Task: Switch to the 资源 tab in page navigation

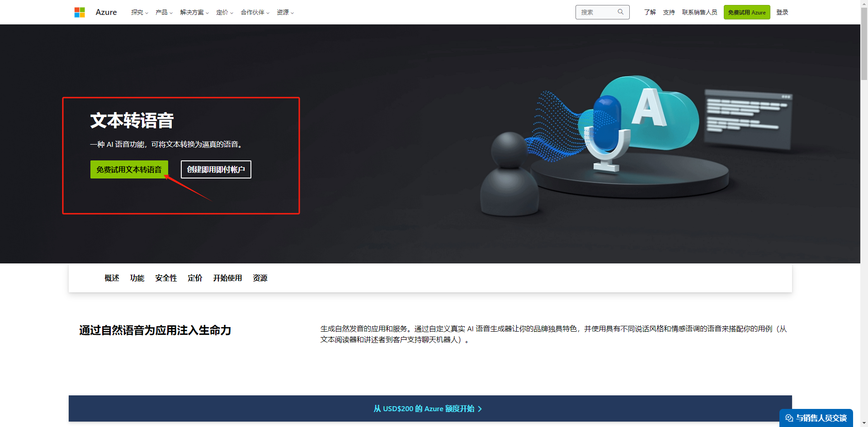Action: click(260, 278)
